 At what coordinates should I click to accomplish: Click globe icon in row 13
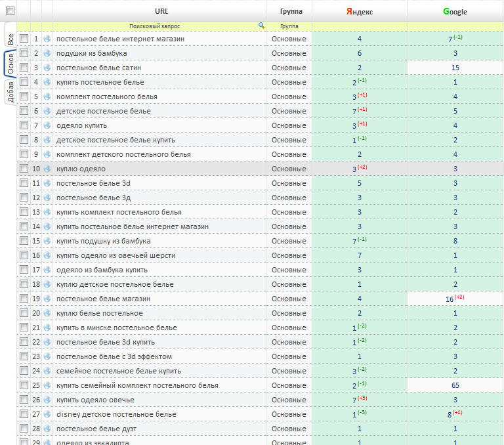pyautogui.click(x=47, y=212)
